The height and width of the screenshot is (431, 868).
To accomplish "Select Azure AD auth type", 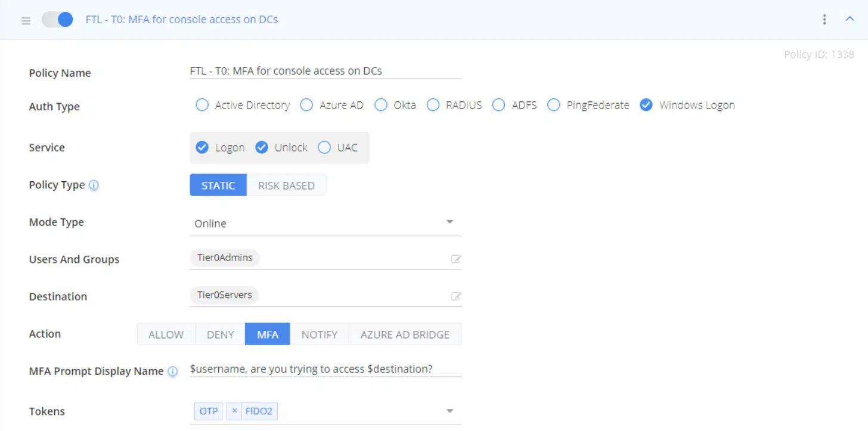I will coord(306,106).
